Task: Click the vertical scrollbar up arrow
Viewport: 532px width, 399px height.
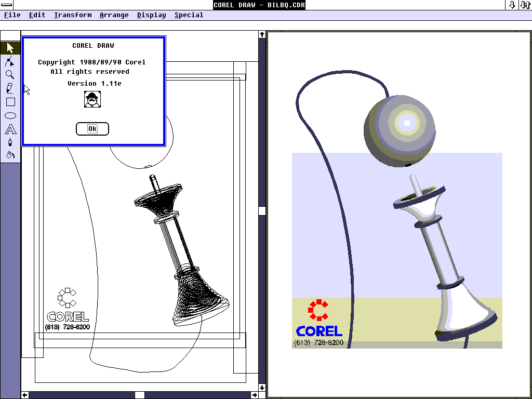Action: (x=262, y=35)
